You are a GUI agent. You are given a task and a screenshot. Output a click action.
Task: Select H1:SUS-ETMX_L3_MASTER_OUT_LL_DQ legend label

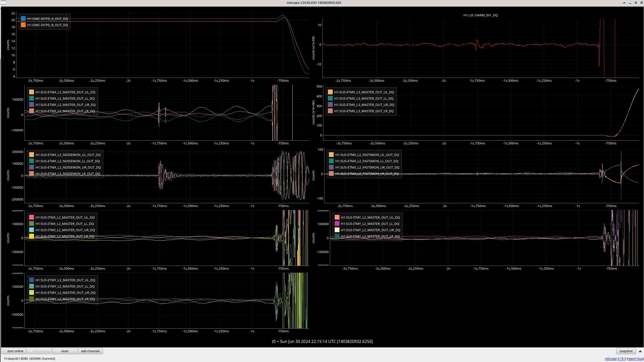point(364,98)
